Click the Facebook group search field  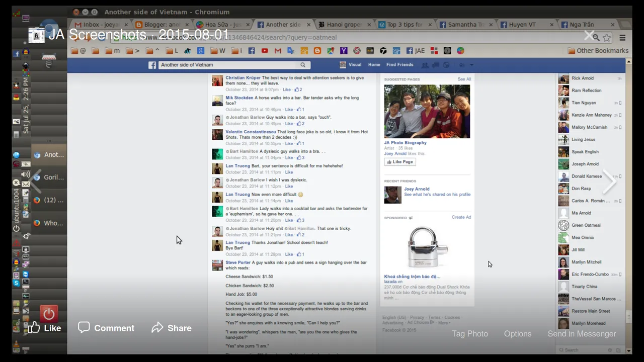pos(228,65)
